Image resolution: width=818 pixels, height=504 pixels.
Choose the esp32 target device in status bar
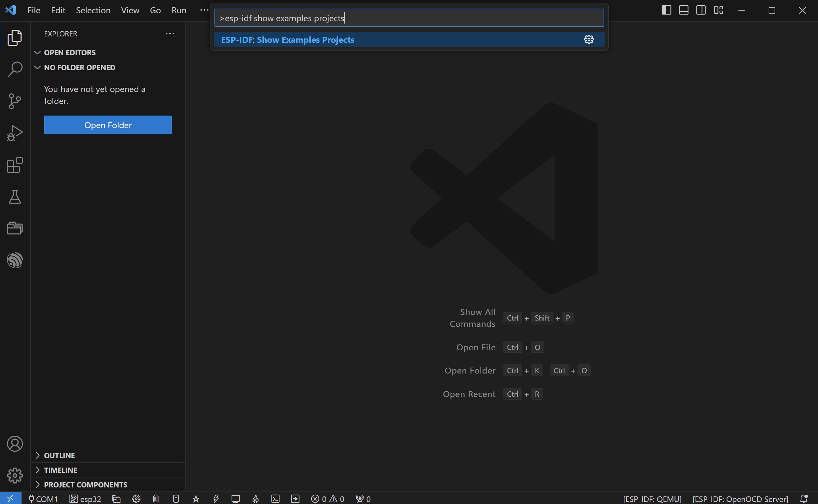pos(85,499)
